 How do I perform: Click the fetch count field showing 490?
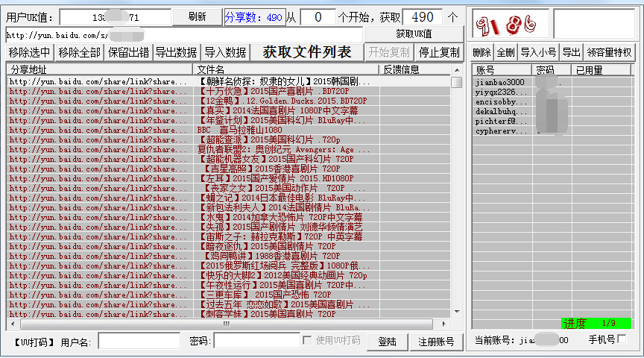click(422, 17)
